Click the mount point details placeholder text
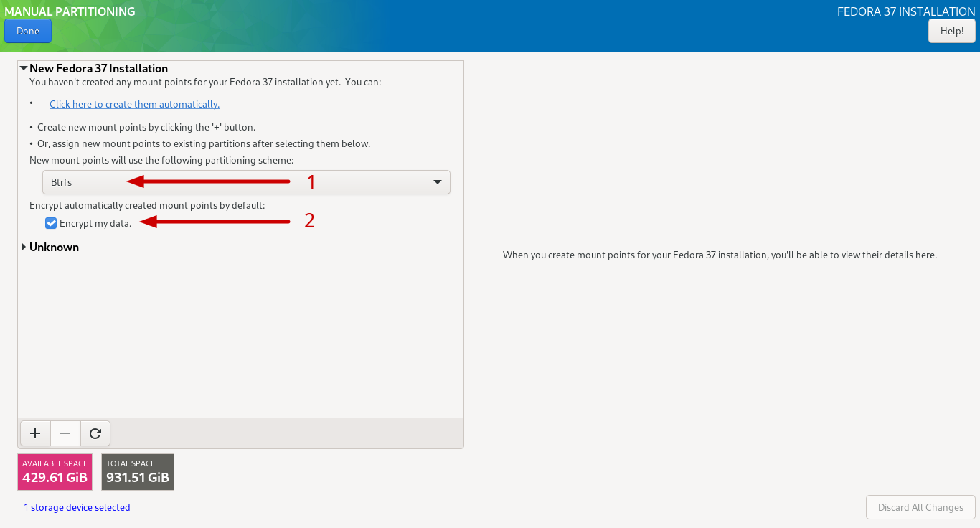Viewport: 980px width, 528px height. [720, 255]
